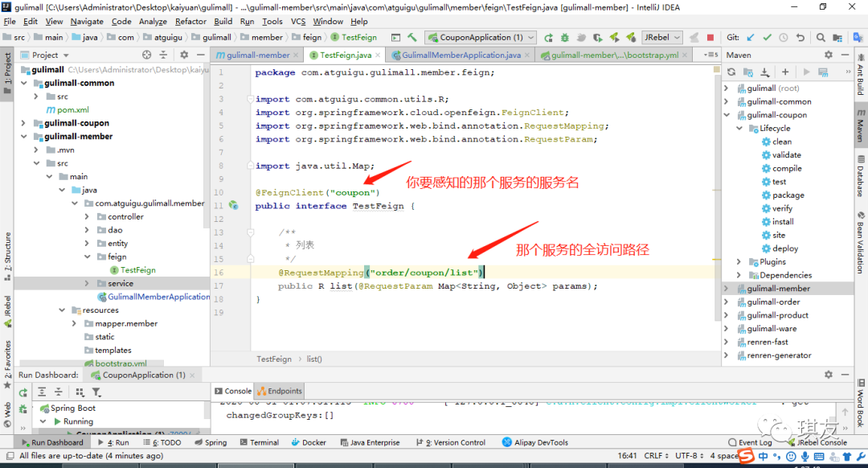Expand the controller package folder

click(87, 216)
